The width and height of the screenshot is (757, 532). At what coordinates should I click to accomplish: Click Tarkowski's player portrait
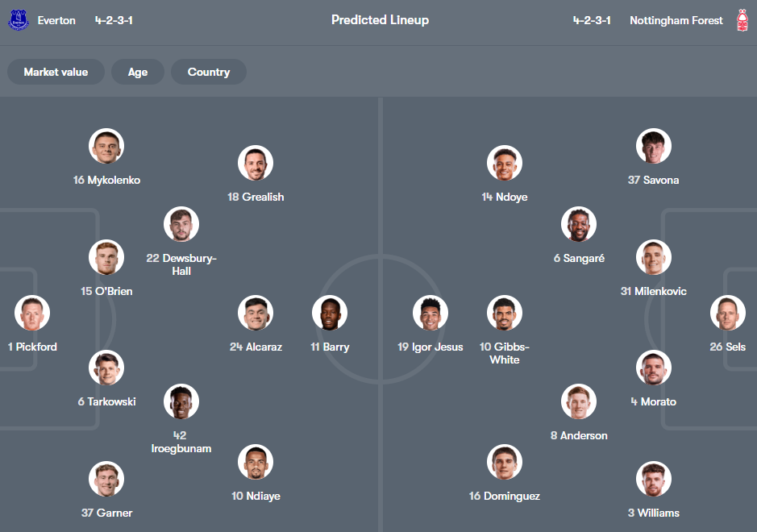(106, 367)
